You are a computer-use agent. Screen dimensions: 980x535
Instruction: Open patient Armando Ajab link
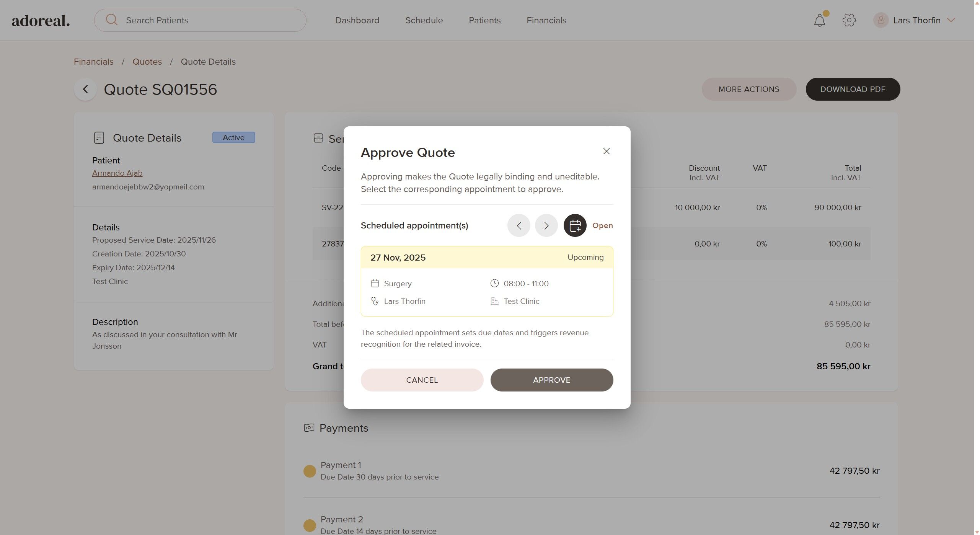point(117,173)
